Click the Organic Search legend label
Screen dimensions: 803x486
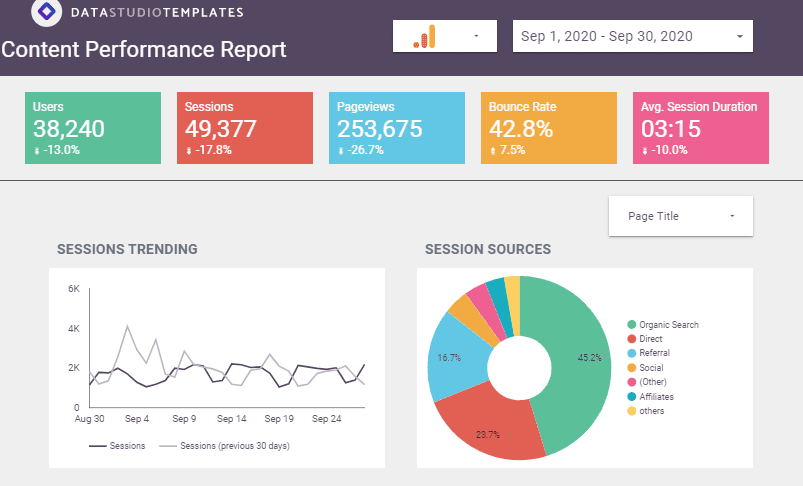tap(669, 325)
